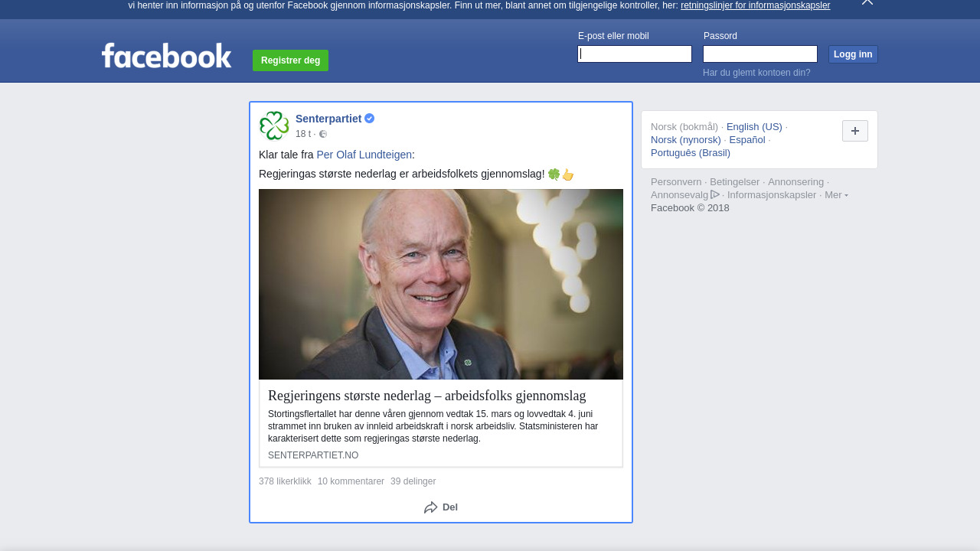
Task: Open Har du glemt kontoen din link
Action: 756,73
